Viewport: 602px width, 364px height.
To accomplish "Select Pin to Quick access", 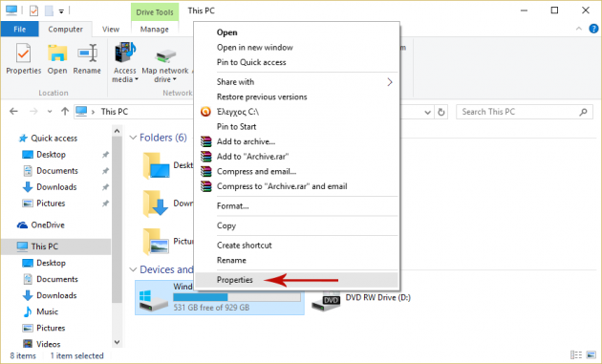I will [x=296, y=62].
